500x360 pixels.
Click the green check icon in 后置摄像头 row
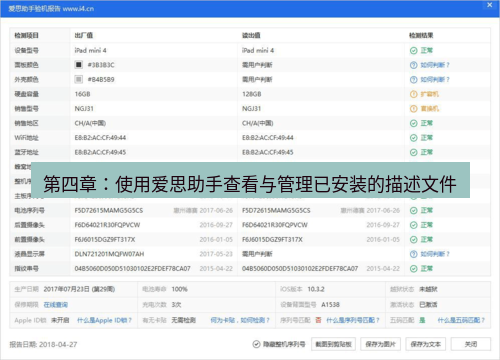[x=413, y=225]
